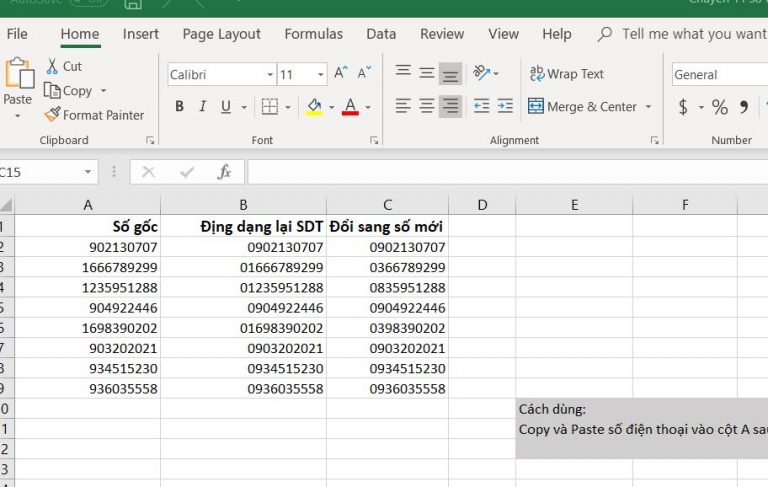Switch to the Page Layout tab

[x=221, y=34]
